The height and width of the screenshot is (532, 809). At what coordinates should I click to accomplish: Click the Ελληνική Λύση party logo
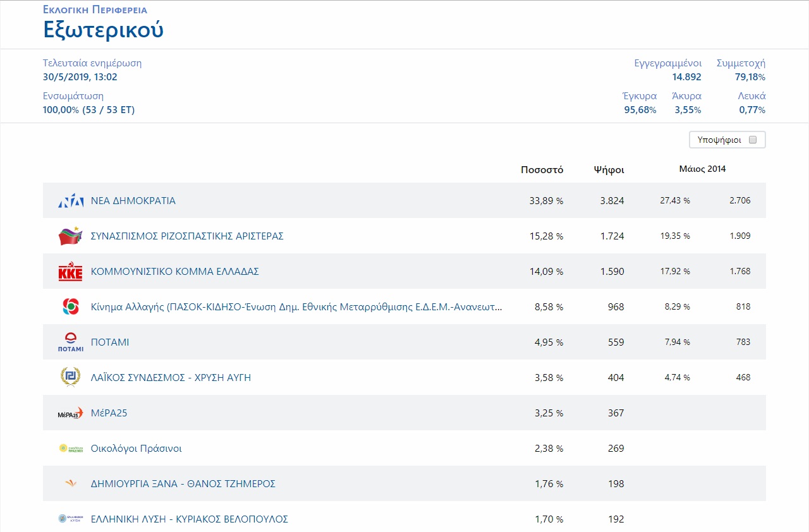click(x=70, y=519)
